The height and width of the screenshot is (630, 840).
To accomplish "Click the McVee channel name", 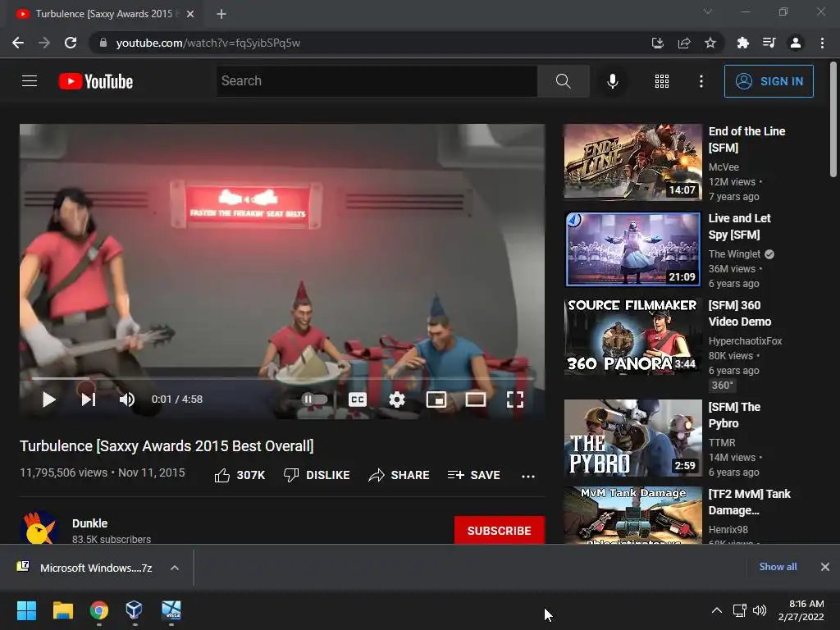I will (x=724, y=167).
